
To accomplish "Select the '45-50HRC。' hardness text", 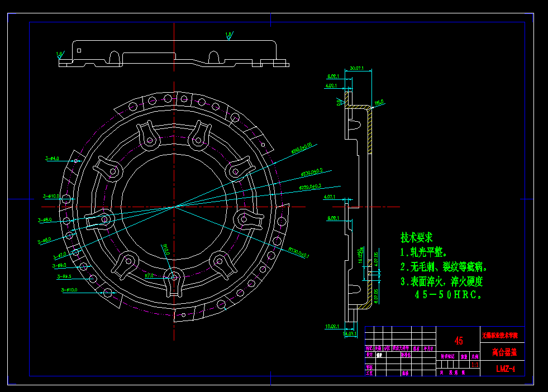I will click(448, 295).
